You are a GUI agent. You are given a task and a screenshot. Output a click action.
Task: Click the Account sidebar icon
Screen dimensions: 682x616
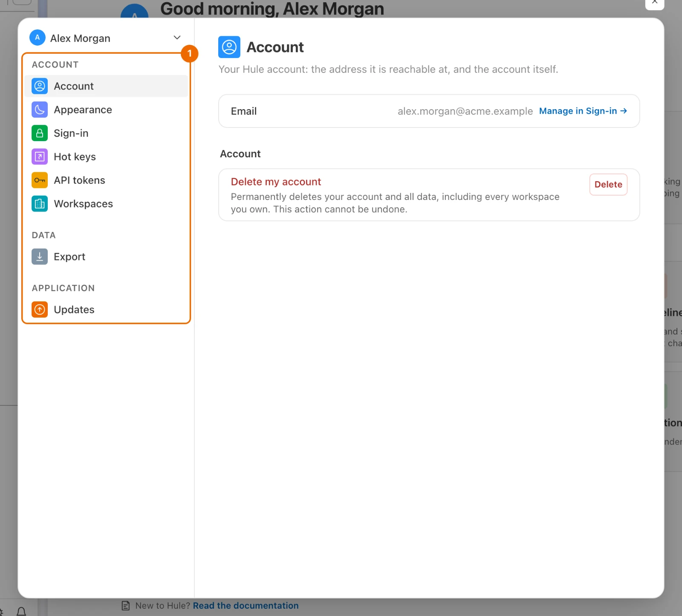[x=40, y=86]
